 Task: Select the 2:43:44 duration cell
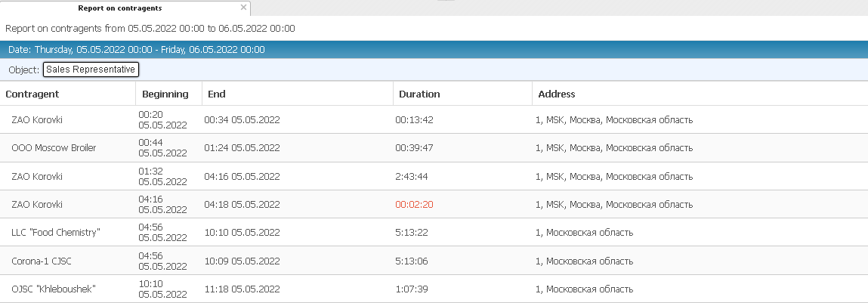(x=412, y=177)
